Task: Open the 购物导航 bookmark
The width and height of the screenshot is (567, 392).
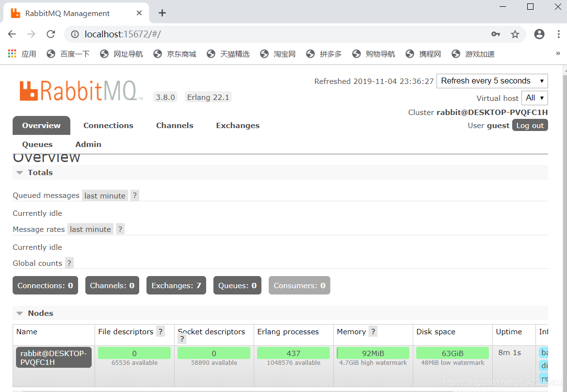Action: (373, 54)
